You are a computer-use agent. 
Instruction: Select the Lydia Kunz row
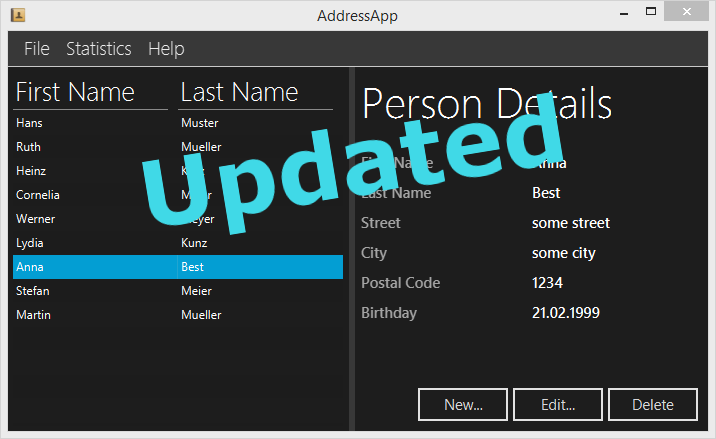(x=178, y=243)
